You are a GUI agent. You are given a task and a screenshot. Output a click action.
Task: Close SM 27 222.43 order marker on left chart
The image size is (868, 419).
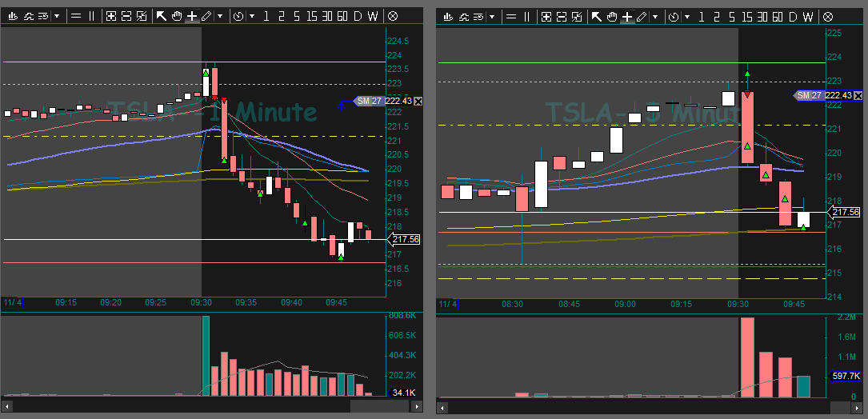(418, 102)
